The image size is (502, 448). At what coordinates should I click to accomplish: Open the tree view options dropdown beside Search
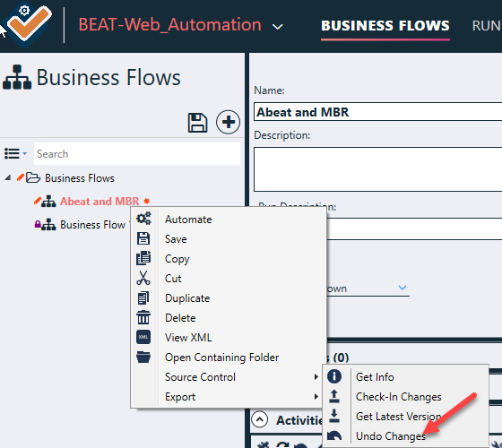(15, 153)
